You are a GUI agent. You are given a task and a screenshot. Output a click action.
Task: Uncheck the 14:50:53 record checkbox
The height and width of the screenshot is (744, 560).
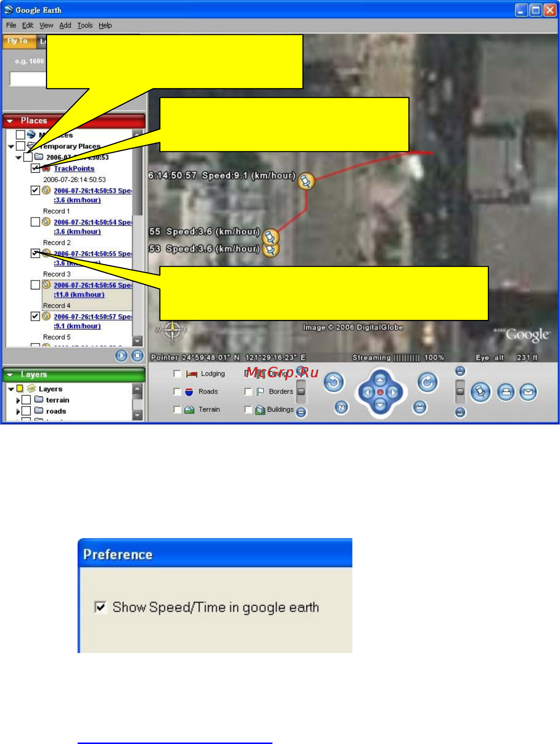click(35, 190)
